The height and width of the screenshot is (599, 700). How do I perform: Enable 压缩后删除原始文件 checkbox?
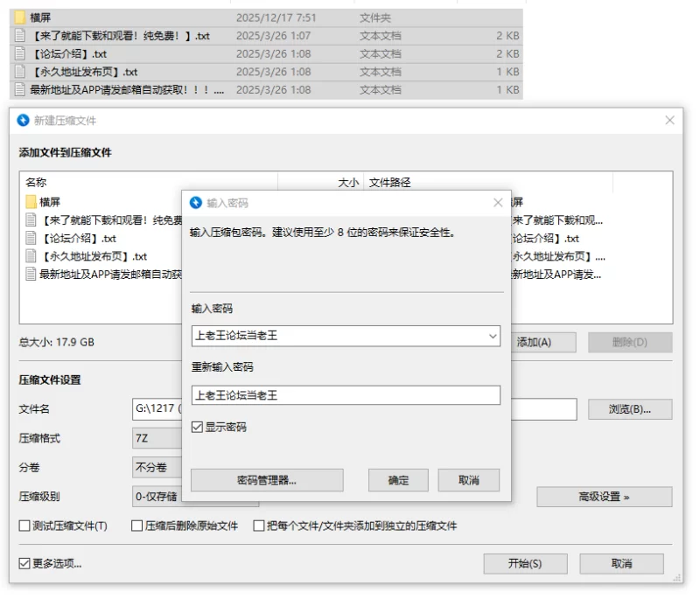tap(137, 526)
